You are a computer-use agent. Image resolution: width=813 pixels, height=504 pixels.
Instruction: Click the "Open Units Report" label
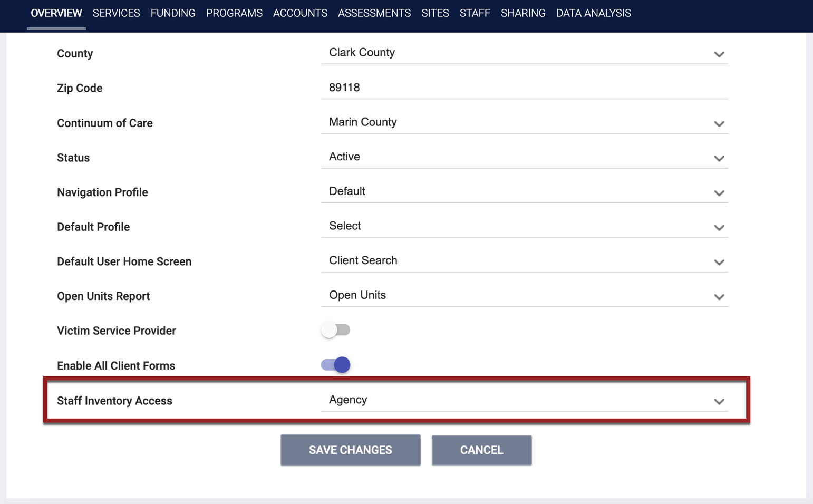pos(103,296)
